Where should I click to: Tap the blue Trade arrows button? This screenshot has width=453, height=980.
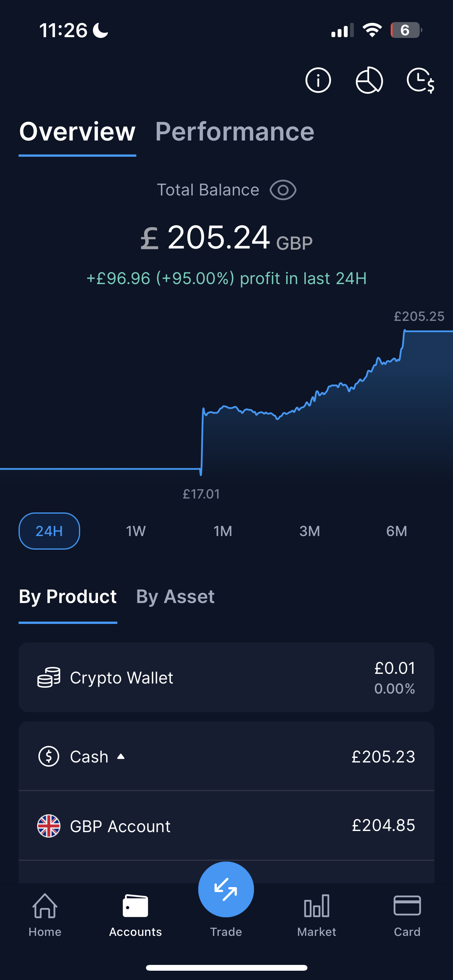coord(226,889)
